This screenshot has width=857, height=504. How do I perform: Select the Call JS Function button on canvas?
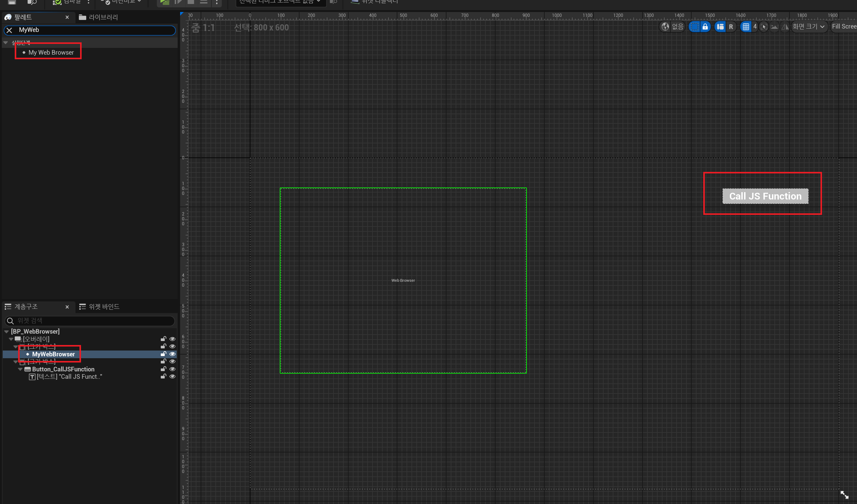(765, 196)
